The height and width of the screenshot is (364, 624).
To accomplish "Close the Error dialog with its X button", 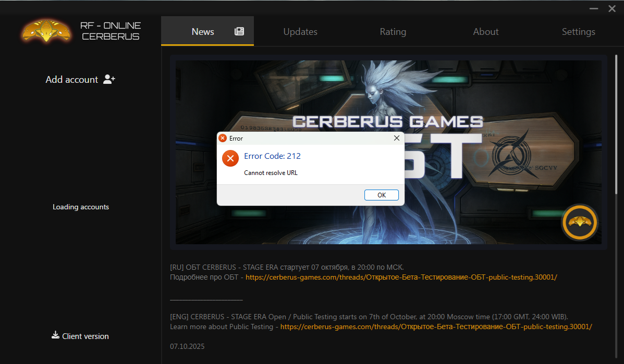I will 397,138.
